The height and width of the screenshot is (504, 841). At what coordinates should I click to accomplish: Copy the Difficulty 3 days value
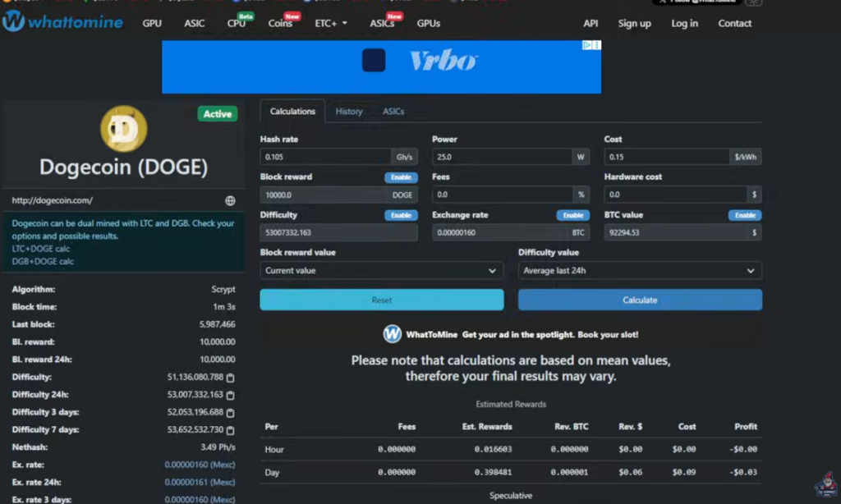(231, 413)
